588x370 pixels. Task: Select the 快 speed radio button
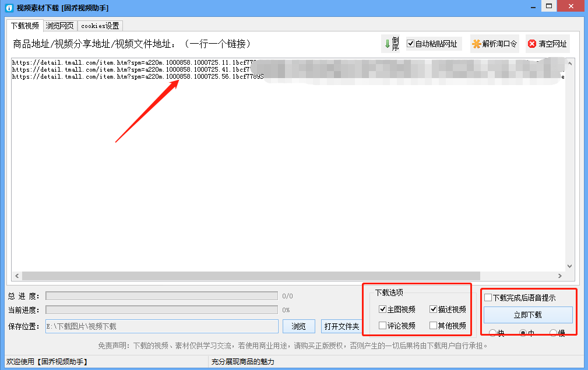(x=492, y=333)
